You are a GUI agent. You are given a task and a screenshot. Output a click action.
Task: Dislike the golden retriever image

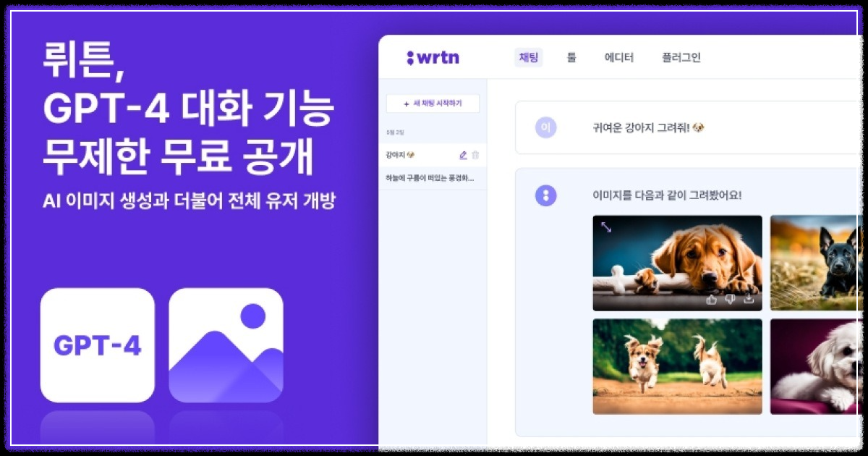click(x=730, y=299)
